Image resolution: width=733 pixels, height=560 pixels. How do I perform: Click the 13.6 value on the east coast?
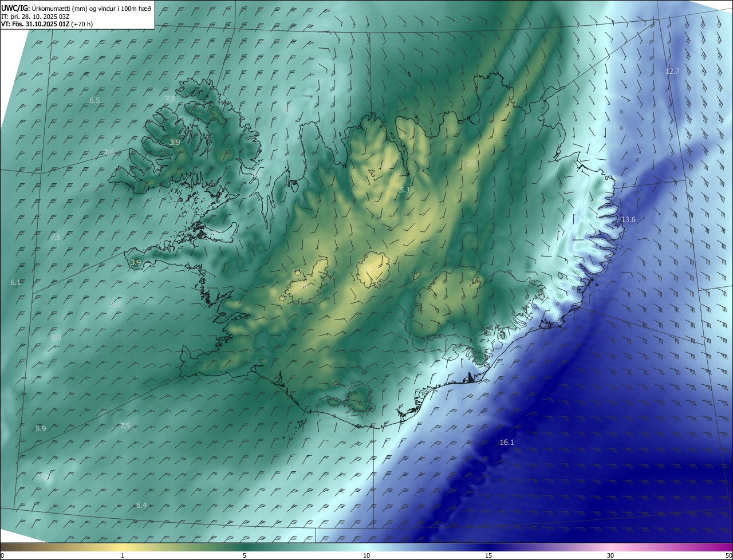coord(628,219)
